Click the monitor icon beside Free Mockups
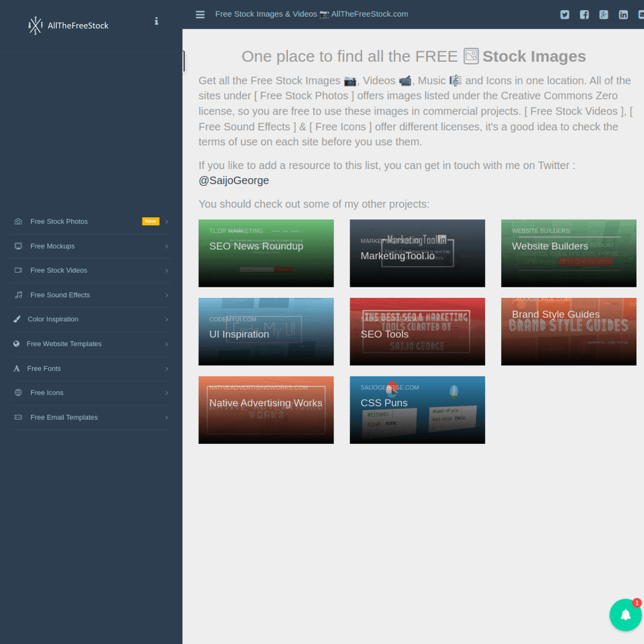 pos(18,246)
